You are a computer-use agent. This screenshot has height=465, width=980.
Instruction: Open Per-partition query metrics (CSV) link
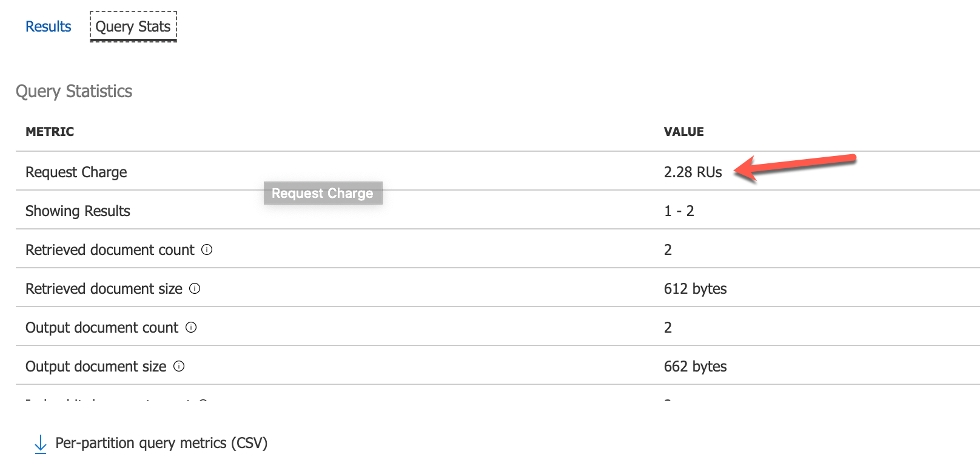pyautogui.click(x=161, y=443)
